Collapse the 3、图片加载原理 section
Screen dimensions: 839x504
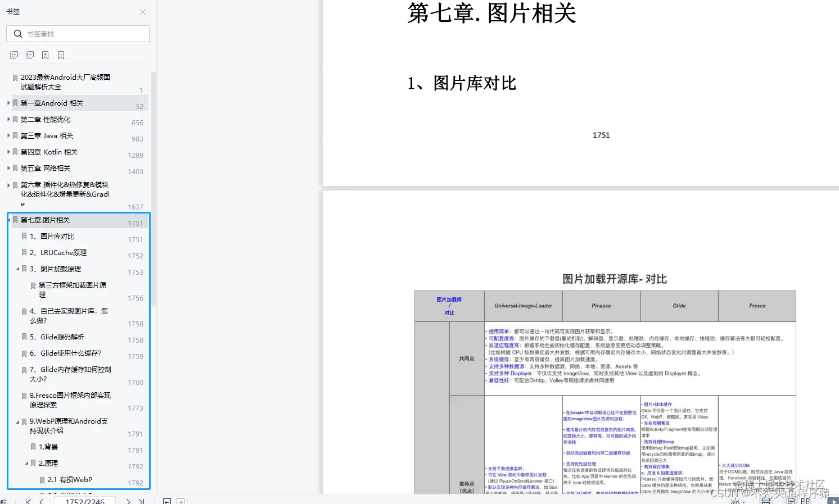[17, 269]
